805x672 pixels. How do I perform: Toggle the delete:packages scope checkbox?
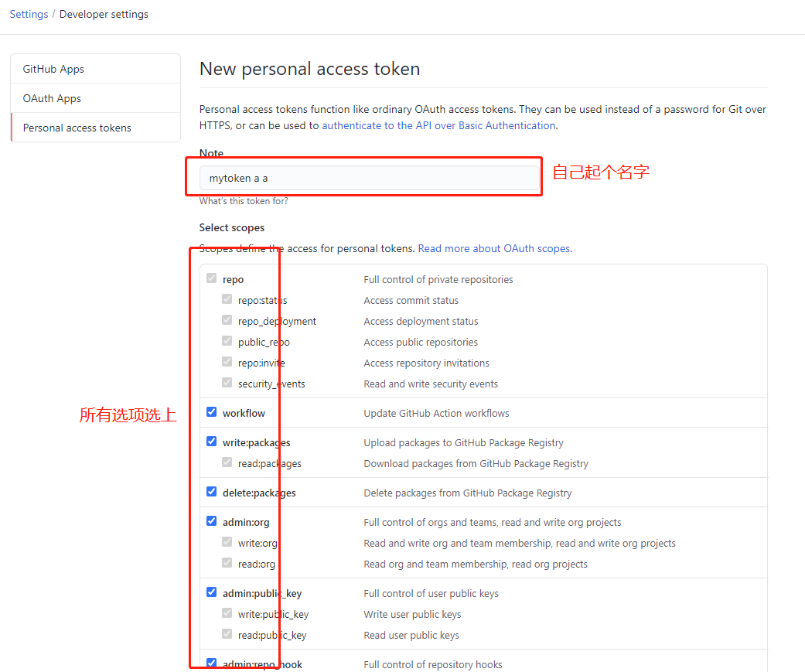tap(212, 491)
